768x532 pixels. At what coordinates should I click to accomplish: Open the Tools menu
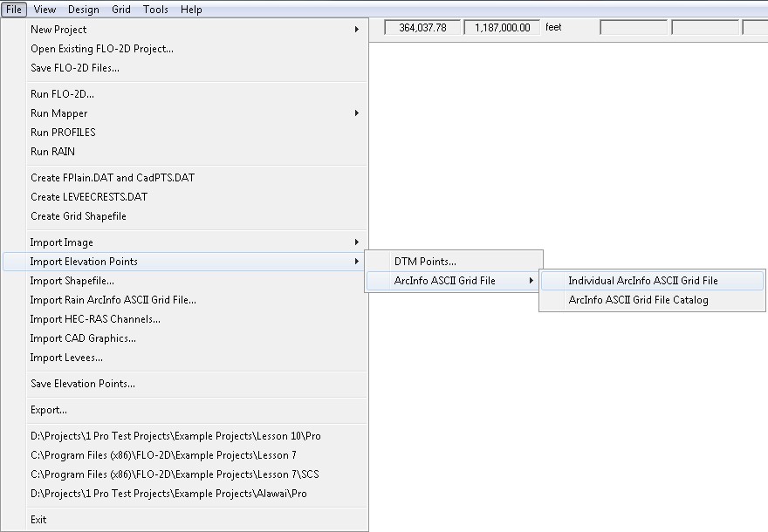click(155, 10)
